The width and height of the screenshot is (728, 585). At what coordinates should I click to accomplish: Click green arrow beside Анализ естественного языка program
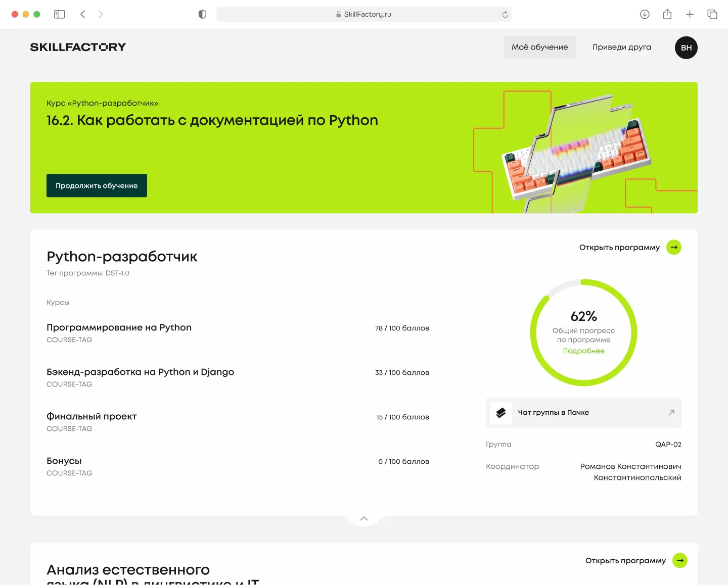coord(680,560)
